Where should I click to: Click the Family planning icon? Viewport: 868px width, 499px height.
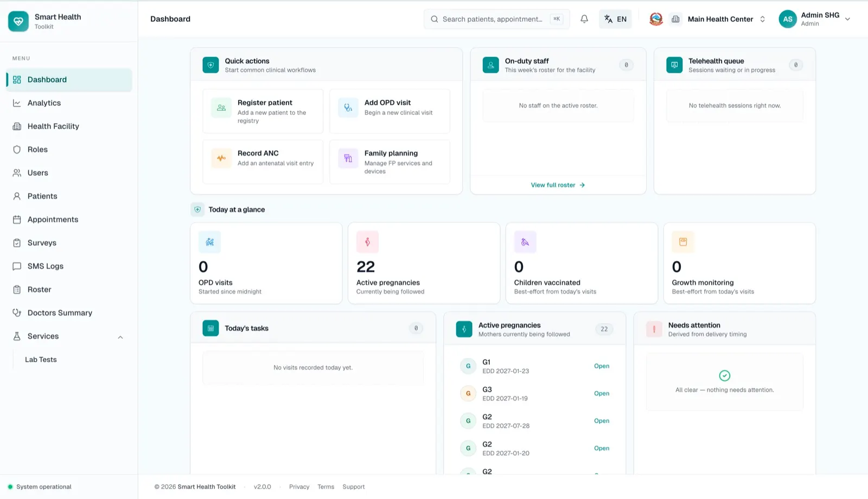point(348,158)
